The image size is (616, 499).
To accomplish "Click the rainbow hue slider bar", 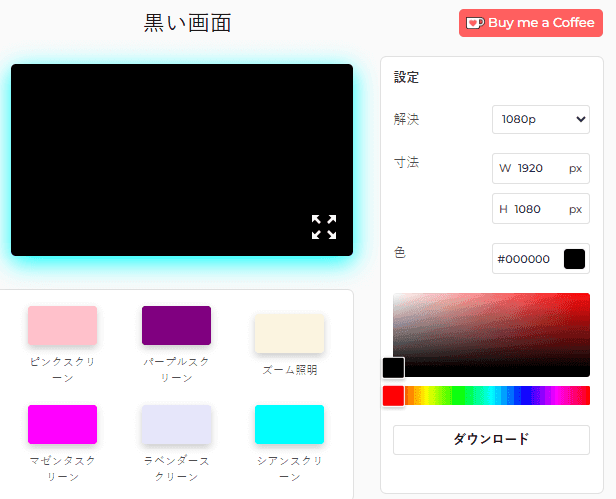I will (500, 395).
